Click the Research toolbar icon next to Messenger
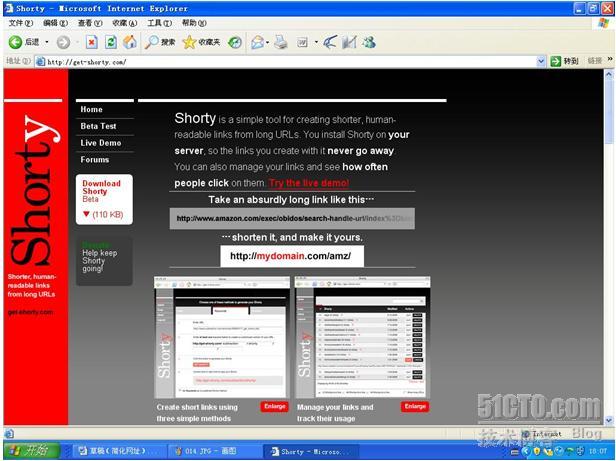 point(349,42)
